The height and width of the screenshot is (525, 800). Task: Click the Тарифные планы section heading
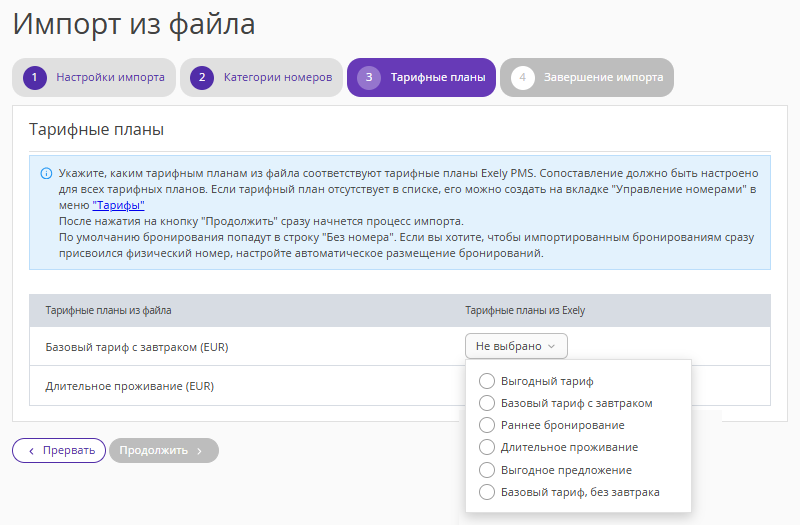pos(96,130)
